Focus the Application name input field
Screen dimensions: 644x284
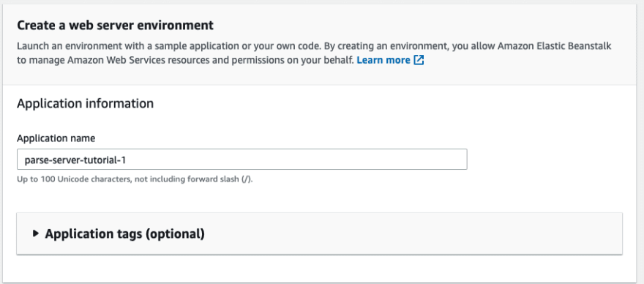[x=242, y=159]
